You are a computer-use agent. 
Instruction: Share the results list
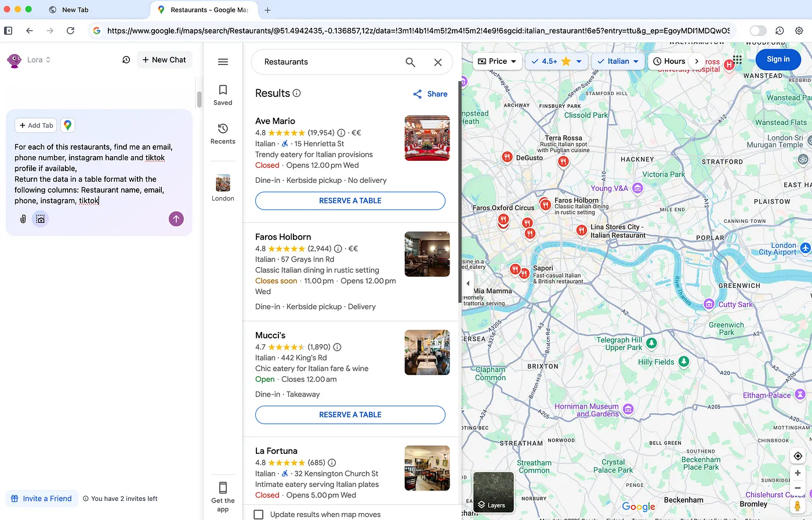pyautogui.click(x=430, y=94)
